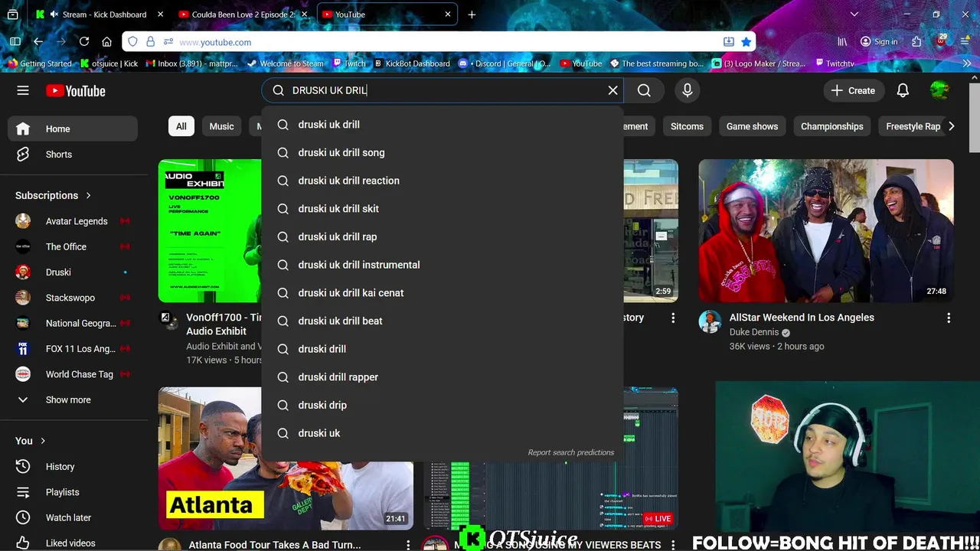Viewport: 980px width, 551px height.
Task: Reload the page
Action: click(84, 42)
